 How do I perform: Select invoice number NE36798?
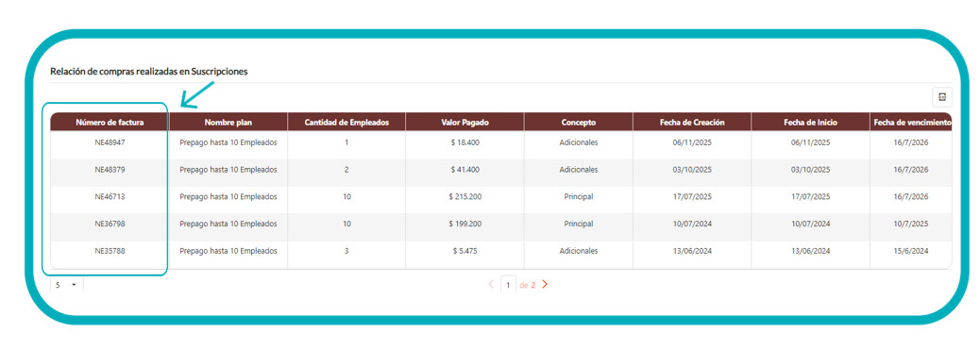pyautogui.click(x=110, y=224)
